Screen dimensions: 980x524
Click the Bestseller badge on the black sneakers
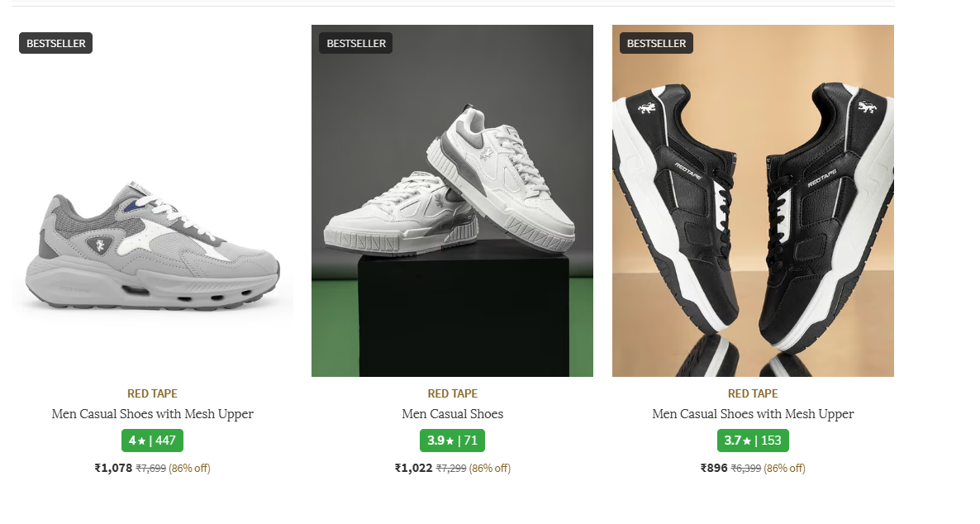656,43
